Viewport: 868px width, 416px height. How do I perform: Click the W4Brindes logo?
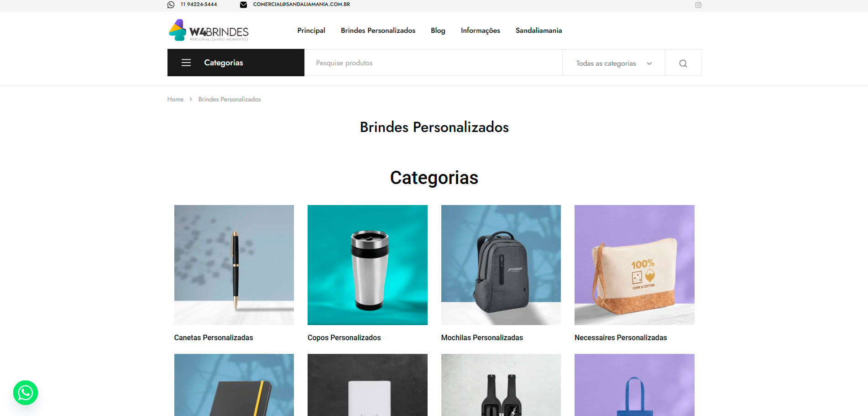click(209, 31)
